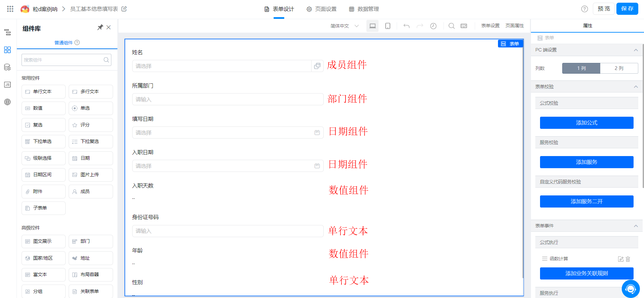This screenshot has width=644, height=298.
Task: Click the 添加业务关联规则 button
Action: pos(586,273)
